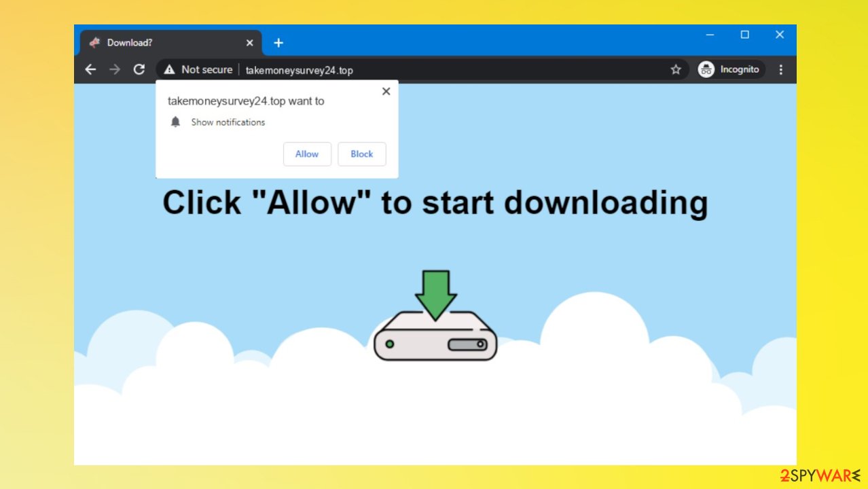868x489 pixels.
Task: Close the Download? tab
Action: [x=249, y=43]
